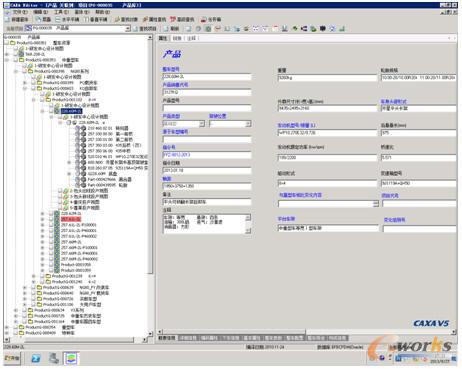Click the part icon beside 第二前桥 row
The height and width of the screenshot is (369, 462).
click(x=83, y=139)
